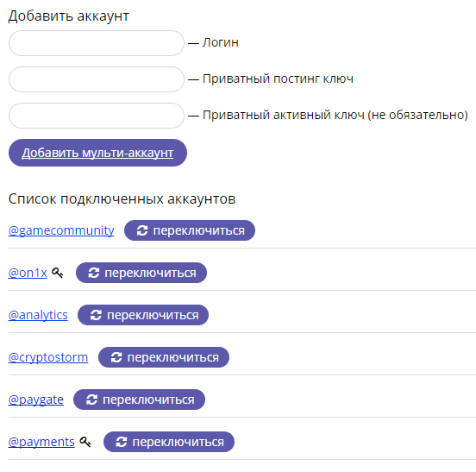The width and height of the screenshot is (476, 472).
Task: Open the @paygate account link
Action: tap(36, 400)
